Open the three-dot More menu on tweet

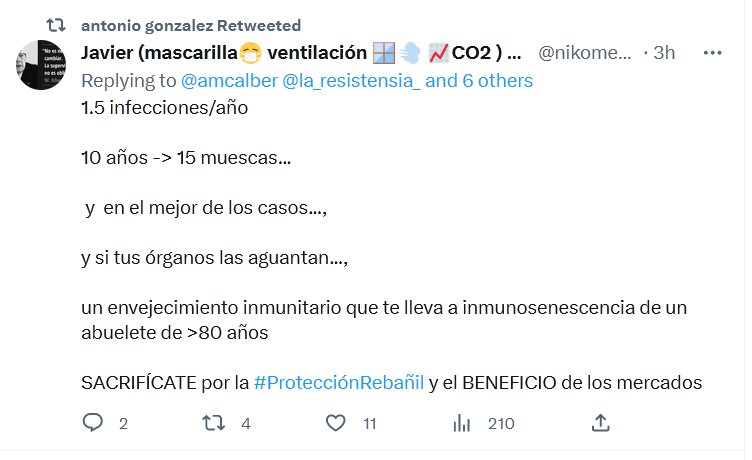(x=713, y=52)
